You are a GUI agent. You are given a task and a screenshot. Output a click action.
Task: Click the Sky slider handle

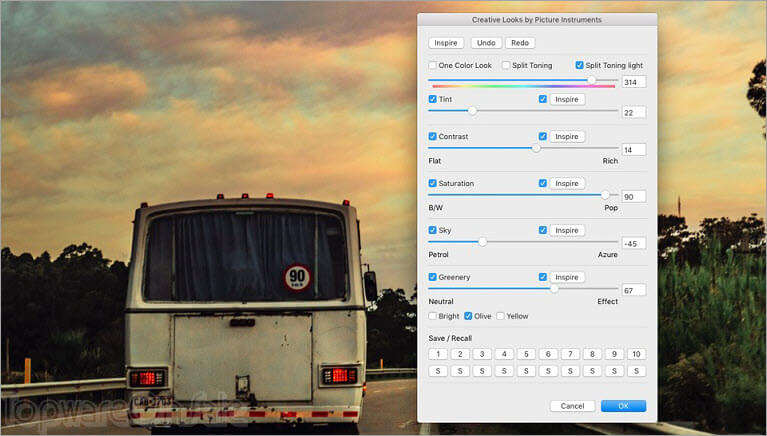(482, 242)
